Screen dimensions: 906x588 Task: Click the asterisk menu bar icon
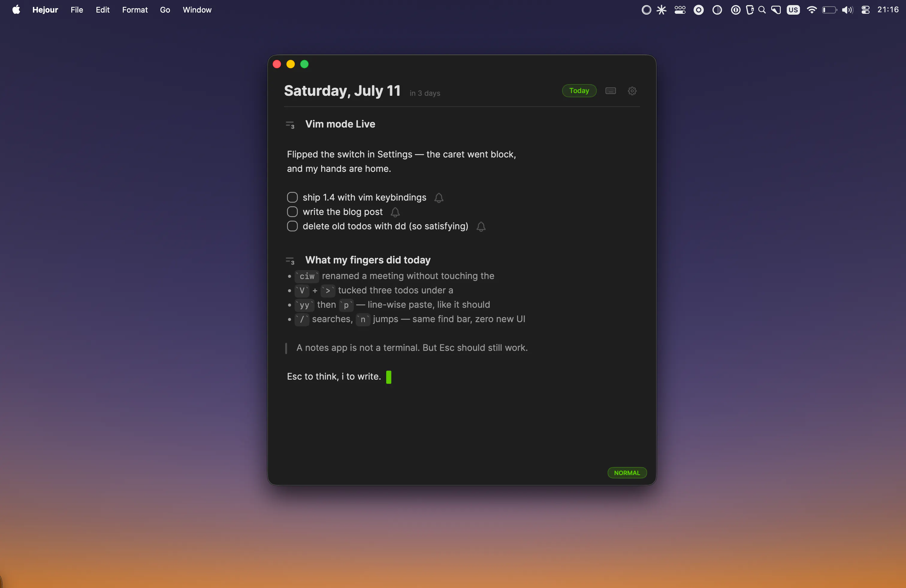661,10
